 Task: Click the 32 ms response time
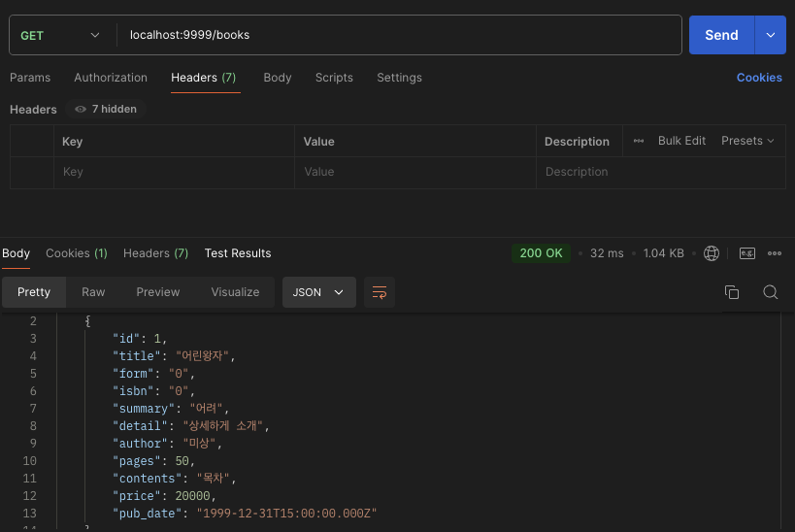pos(607,253)
